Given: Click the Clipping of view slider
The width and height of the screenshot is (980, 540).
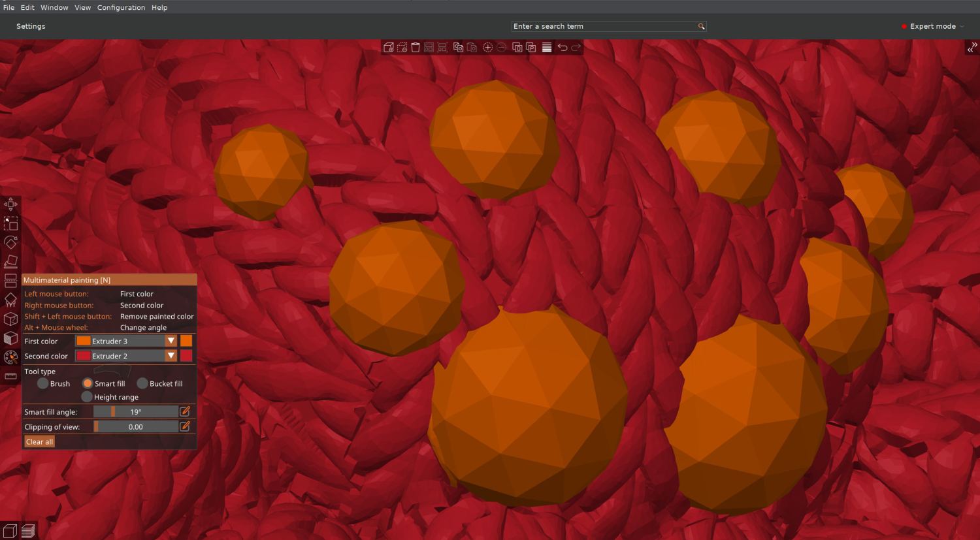Looking at the screenshot, I should point(136,426).
